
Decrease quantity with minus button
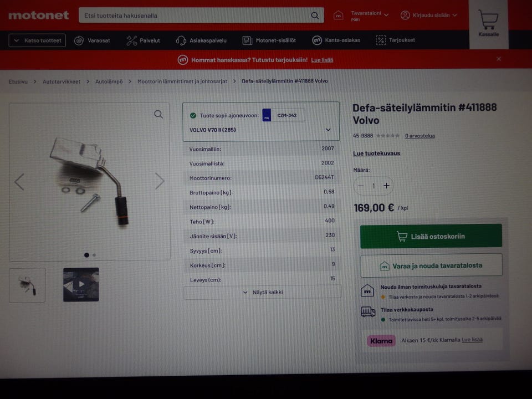point(361,186)
